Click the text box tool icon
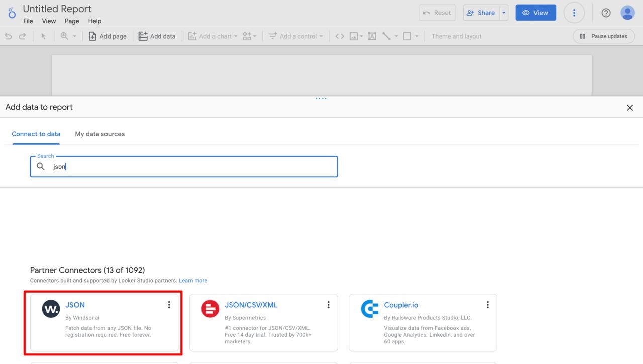Image resolution: width=643 pixels, height=364 pixels. 372,36
